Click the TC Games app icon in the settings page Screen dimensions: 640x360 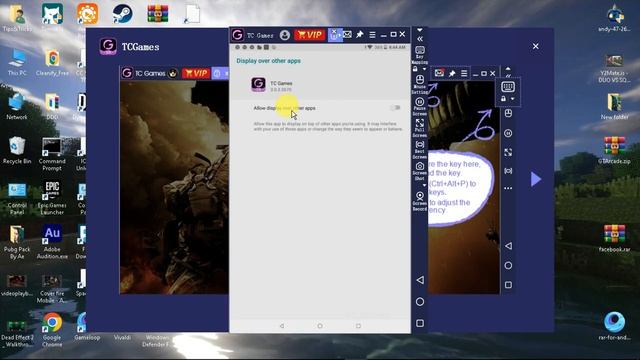[x=258, y=85]
